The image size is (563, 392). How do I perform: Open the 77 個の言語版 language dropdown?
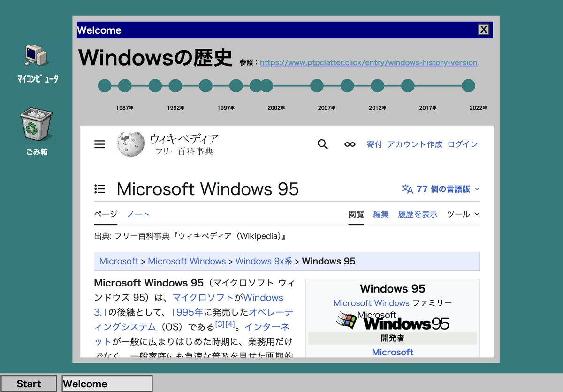click(441, 189)
